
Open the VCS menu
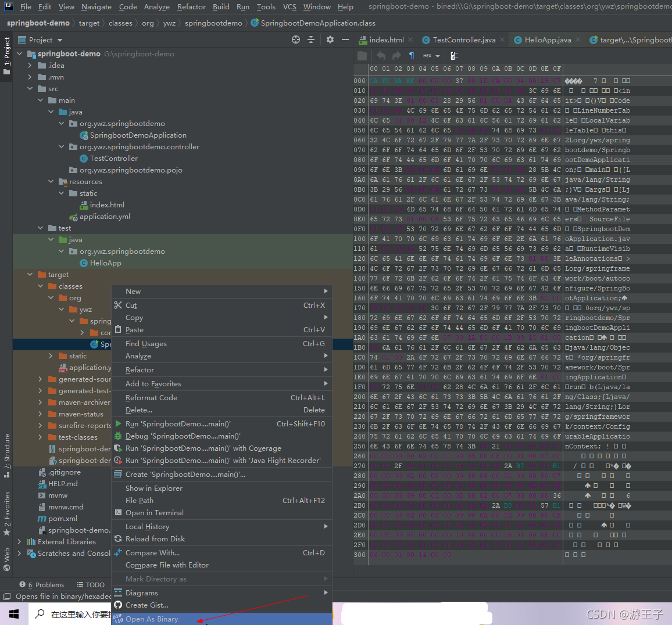tap(289, 7)
